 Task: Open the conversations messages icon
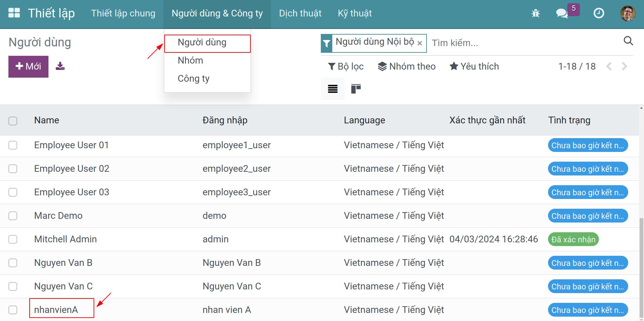pyautogui.click(x=562, y=13)
